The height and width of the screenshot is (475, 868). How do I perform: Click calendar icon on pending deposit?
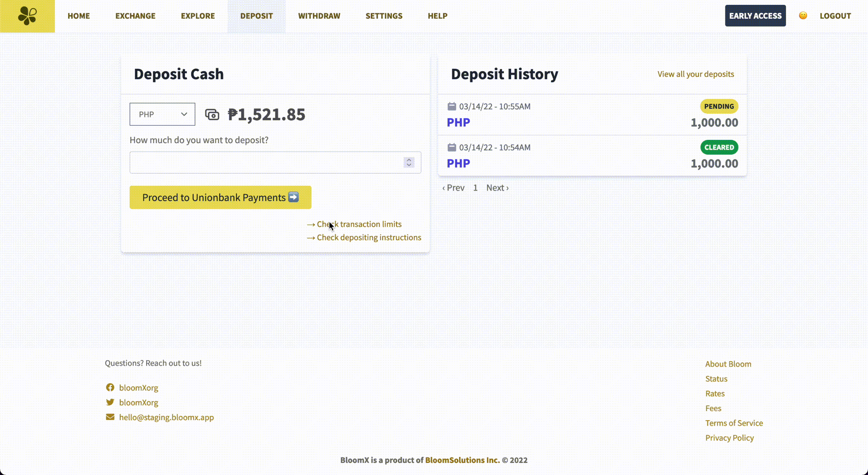(451, 106)
